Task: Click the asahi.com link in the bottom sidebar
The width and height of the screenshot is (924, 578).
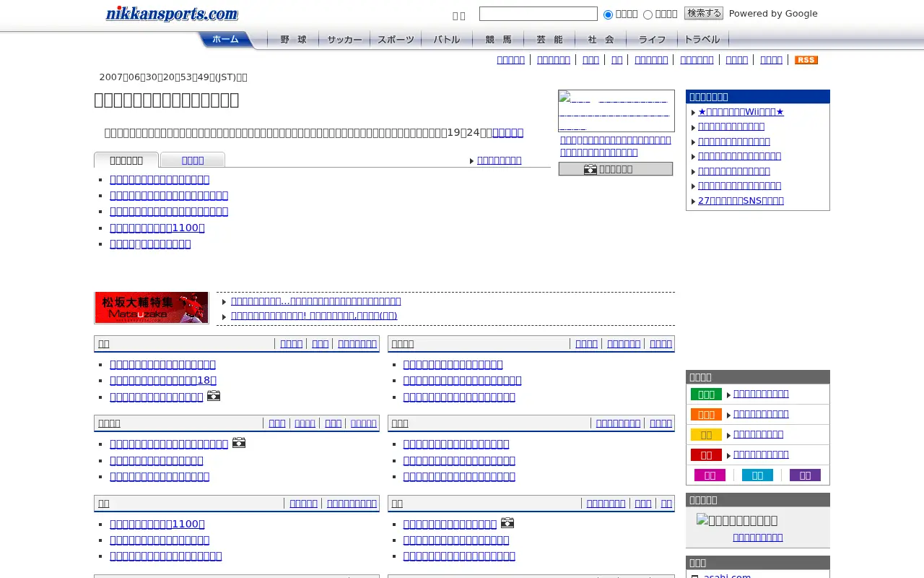Action: (727, 576)
